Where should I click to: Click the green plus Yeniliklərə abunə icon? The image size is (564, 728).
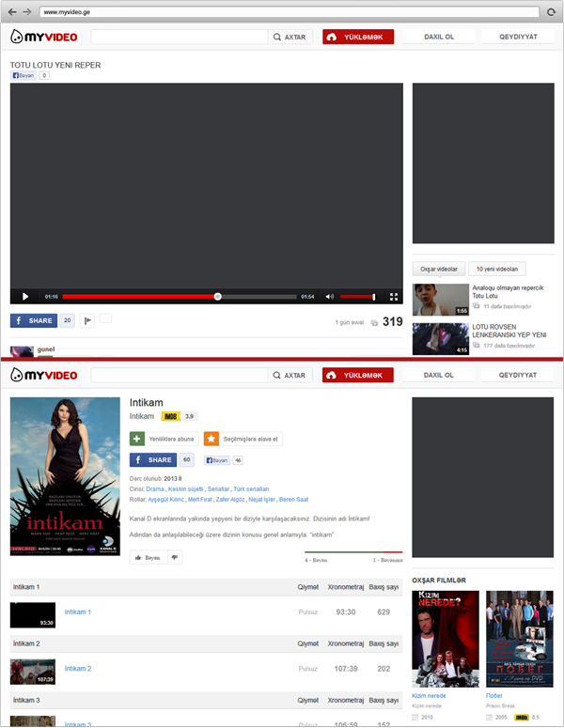137,439
